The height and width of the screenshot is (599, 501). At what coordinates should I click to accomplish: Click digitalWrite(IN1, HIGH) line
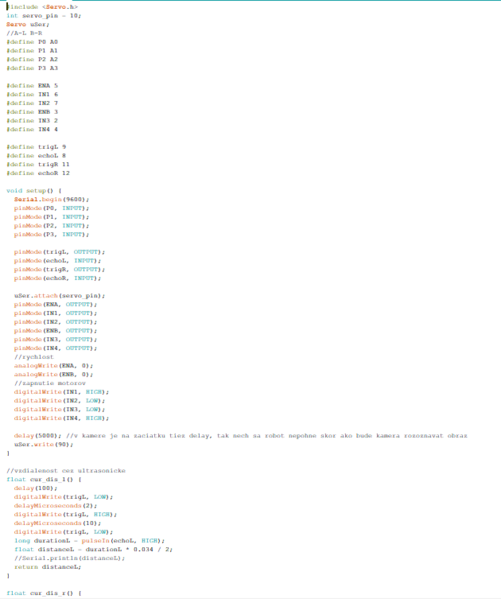pos(61,392)
